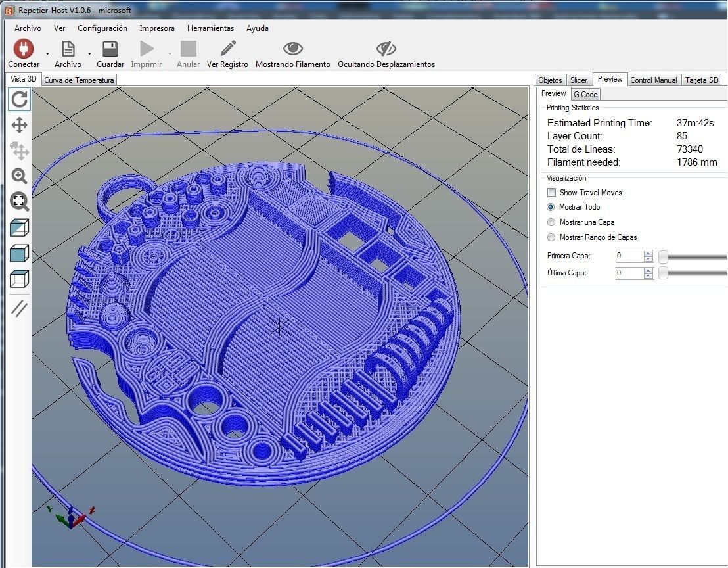This screenshot has height=568, width=728.
Task: Switch to the Objetos tab
Action: tap(550, 80)
